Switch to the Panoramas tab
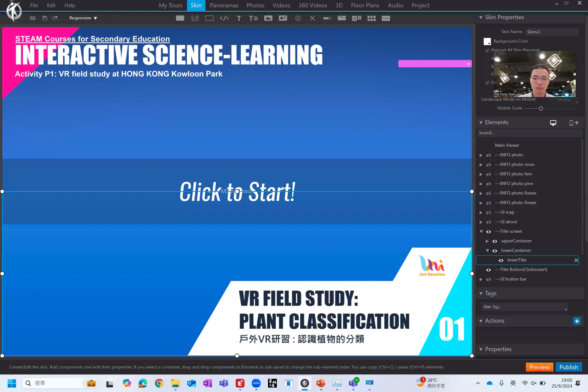Image resolution: width=588 pixels, height=392 pixels. 224,5
